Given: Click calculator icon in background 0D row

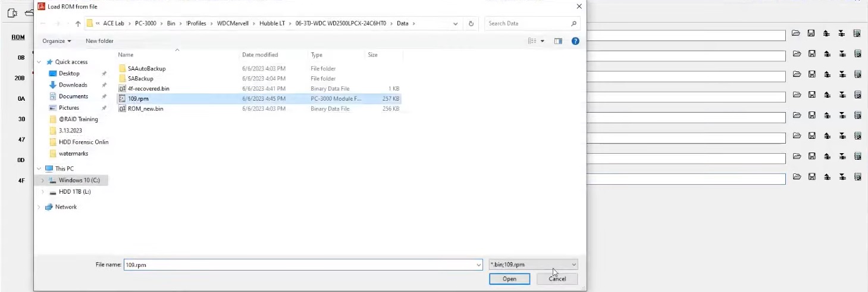Looking at the screenshot, I should click(x=858, y=156).
